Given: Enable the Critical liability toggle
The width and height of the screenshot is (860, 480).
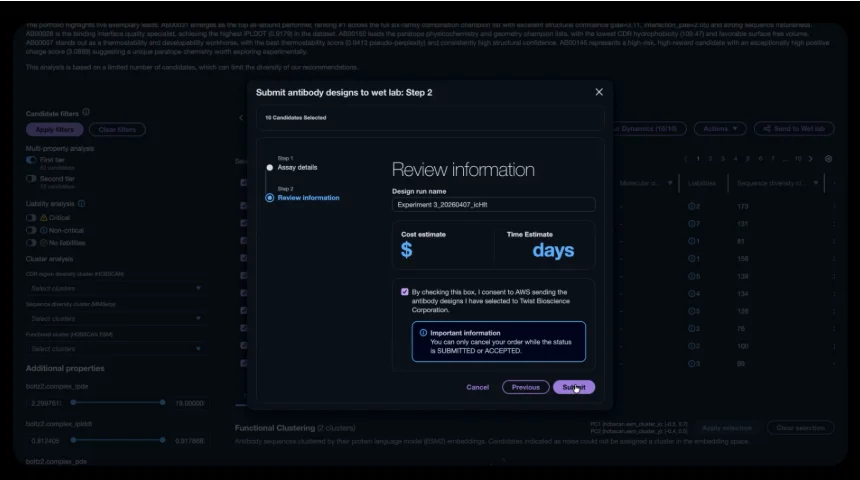Looking at the screenshot, I should pyautogui.click(x=31, y=217).
